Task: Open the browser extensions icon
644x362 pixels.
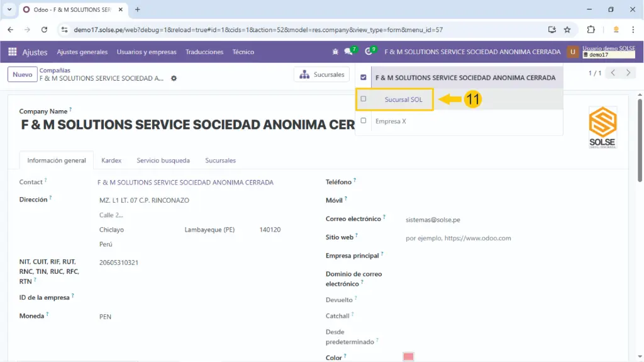Action: tap(591, 30)
